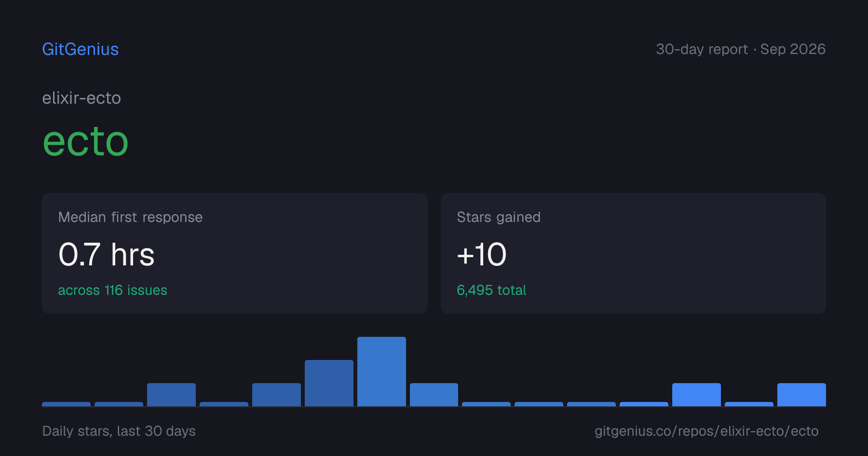The image size is (868, 456).
Task: Click the 30-day report Sep 2026 label
Action: [x=741, y=49]
